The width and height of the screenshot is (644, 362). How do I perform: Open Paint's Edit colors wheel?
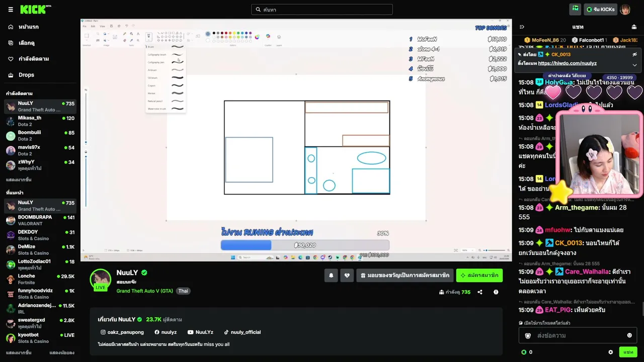(x=257, y=37)
